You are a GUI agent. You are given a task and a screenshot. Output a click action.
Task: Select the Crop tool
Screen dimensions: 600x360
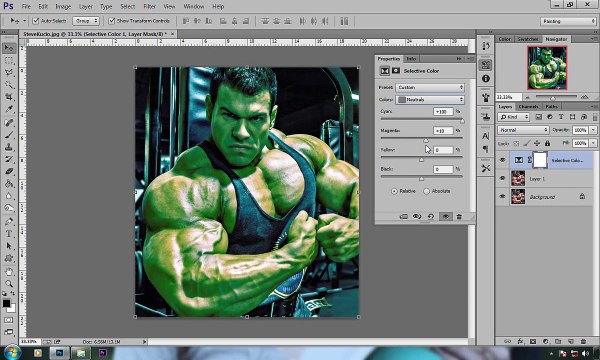pyautogui.click(x=9, y=97)
